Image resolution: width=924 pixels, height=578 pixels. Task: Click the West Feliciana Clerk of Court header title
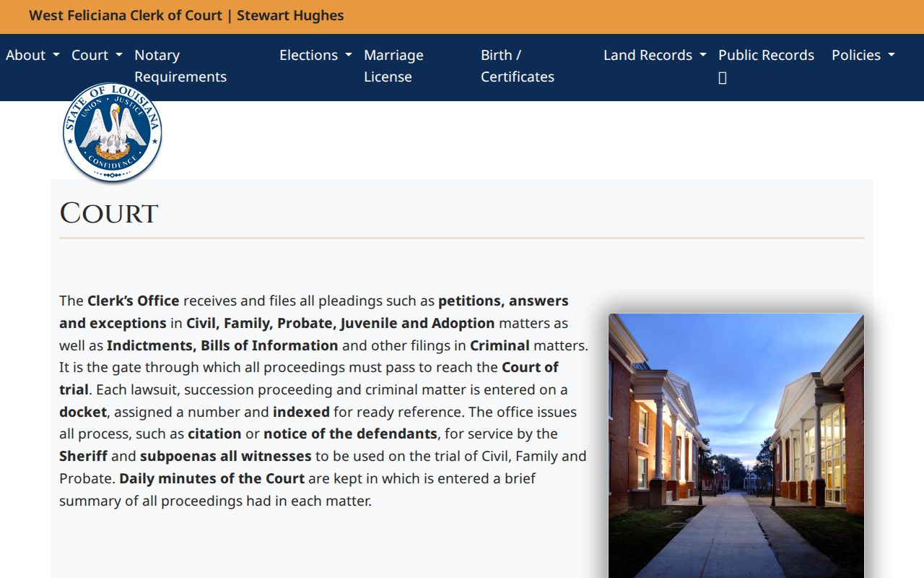pyautogui.click(x=186, y=15)
